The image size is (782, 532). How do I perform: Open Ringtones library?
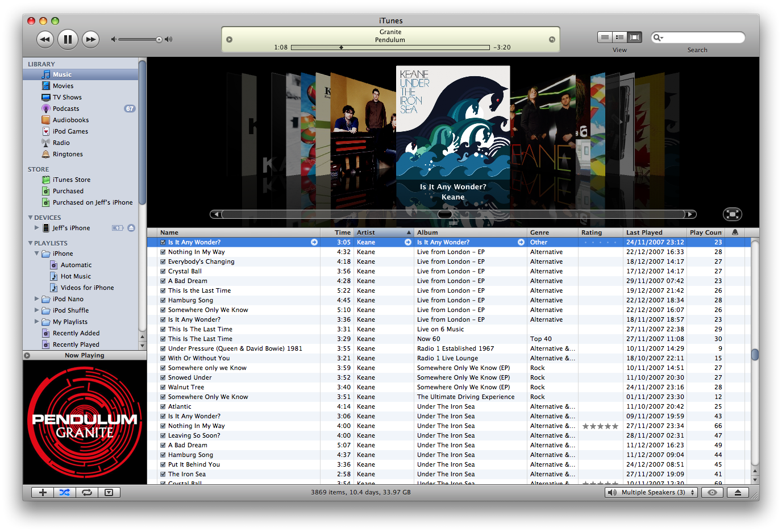[x=81, y=154]
